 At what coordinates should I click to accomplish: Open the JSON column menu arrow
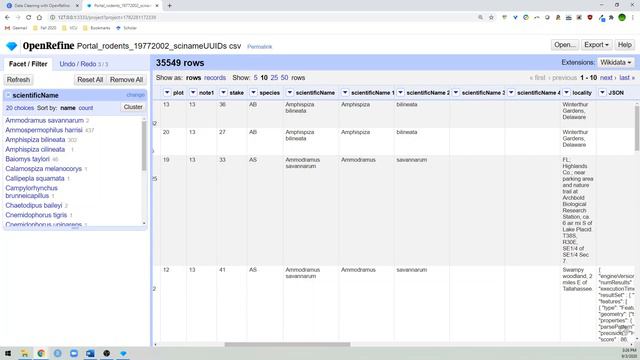602,93
